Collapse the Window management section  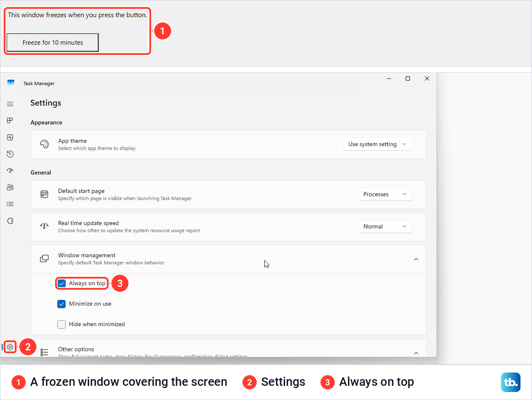(x=416, y=259)
